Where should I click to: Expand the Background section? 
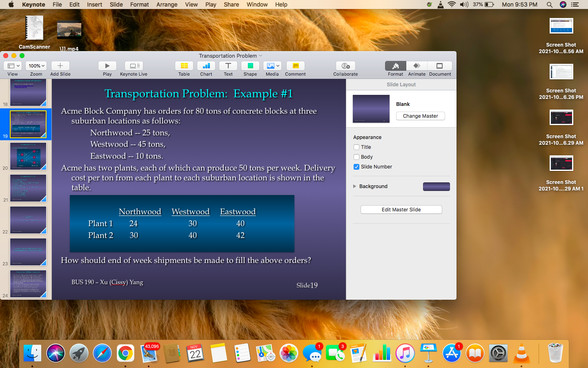[x=355, y=186]
